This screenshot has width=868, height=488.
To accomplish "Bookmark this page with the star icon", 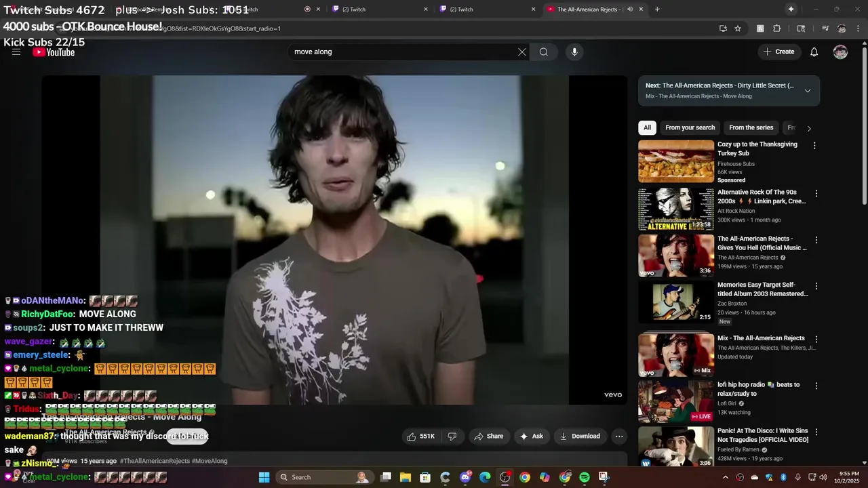I will click(x=738, y=28).
